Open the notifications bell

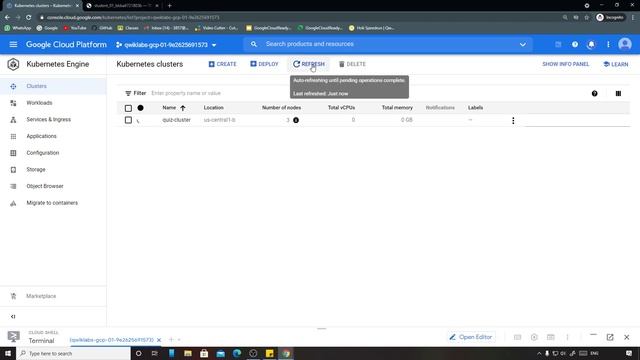(591, 44)
